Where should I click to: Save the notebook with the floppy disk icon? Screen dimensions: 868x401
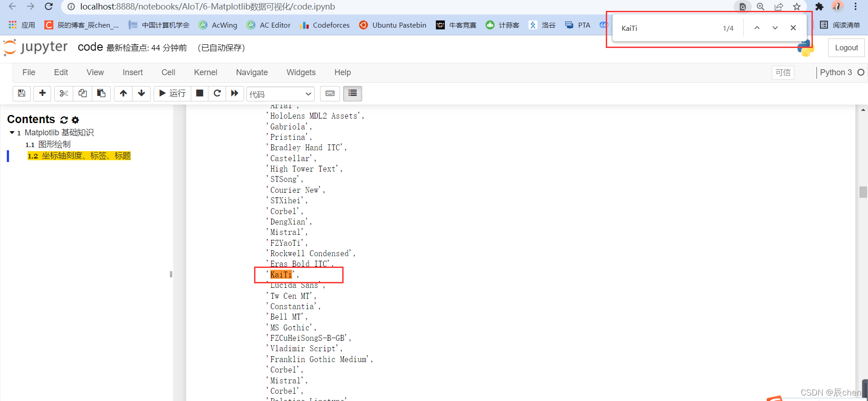[x=22, y=93]
